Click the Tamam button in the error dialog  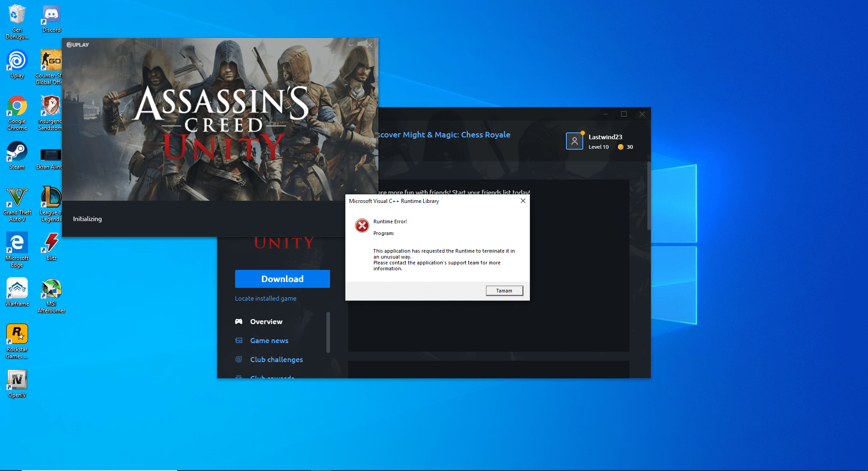pyautogui.click(x=505, y=291)
